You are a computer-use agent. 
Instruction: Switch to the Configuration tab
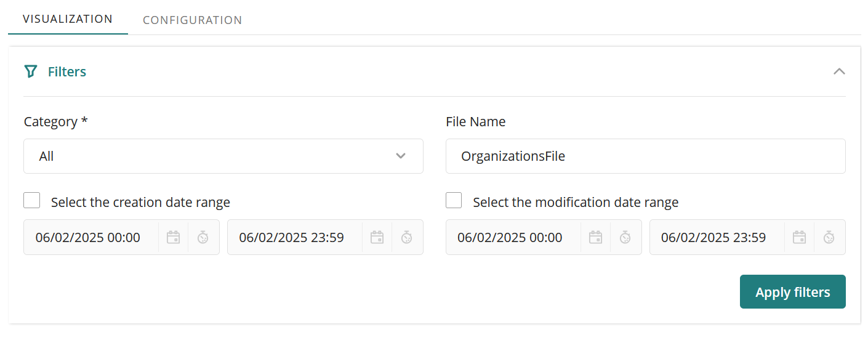(x=192, y=20)
